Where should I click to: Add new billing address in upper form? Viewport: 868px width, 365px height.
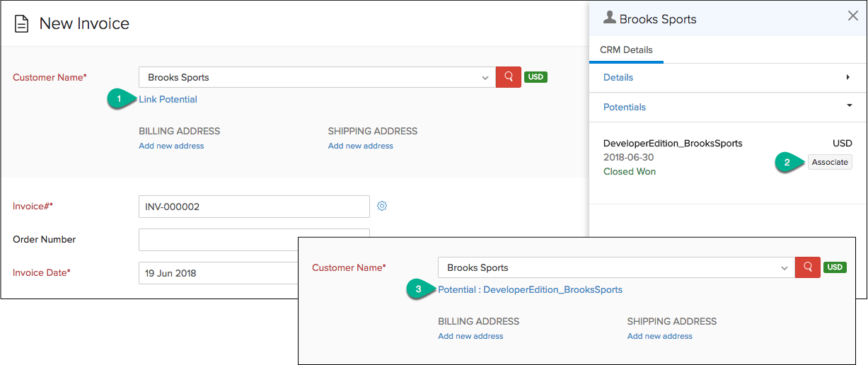(x=171, y=146)
